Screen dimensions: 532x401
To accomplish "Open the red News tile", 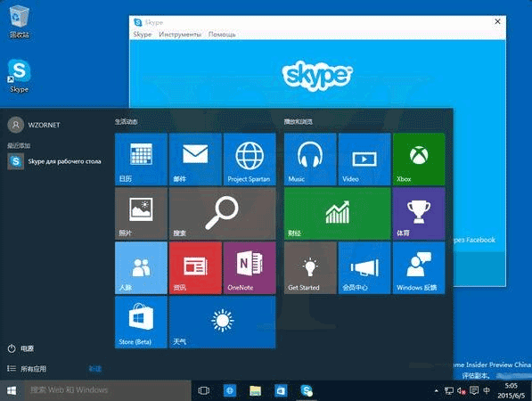I will pos(195,268).
